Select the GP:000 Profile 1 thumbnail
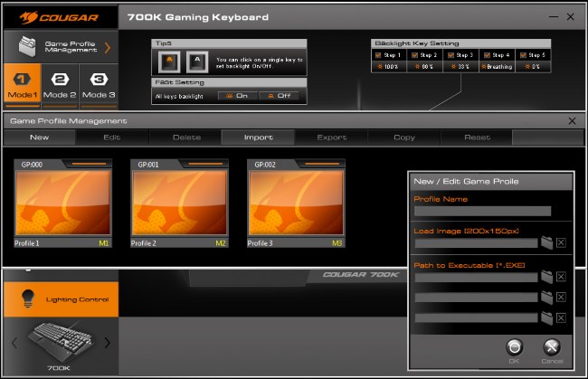Image resolution: width=588 pixels, height=379 pixels. tap(63, 203)
